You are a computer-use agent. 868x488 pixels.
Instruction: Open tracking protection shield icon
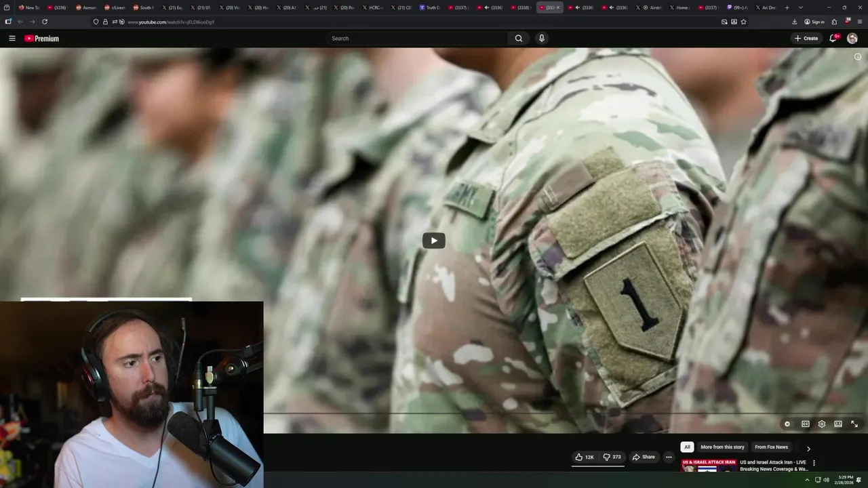tap(96, 22)
